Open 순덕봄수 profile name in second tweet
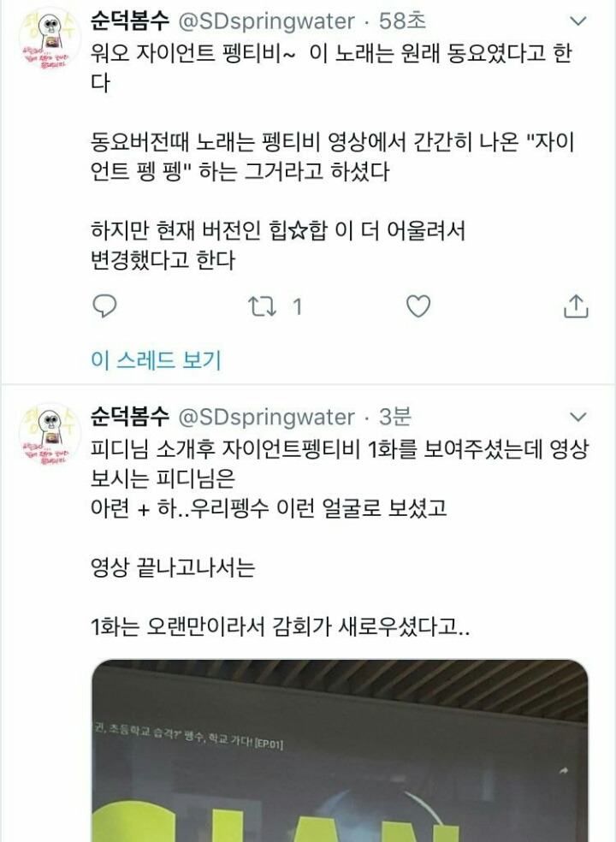 click(x=130, y=417)
